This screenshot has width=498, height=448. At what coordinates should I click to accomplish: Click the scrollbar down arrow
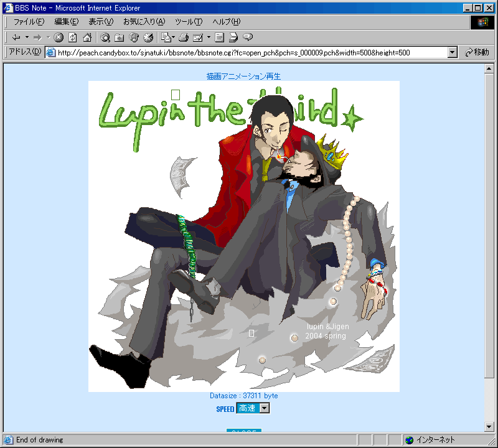pyautogui.click(x=489, y=427)
